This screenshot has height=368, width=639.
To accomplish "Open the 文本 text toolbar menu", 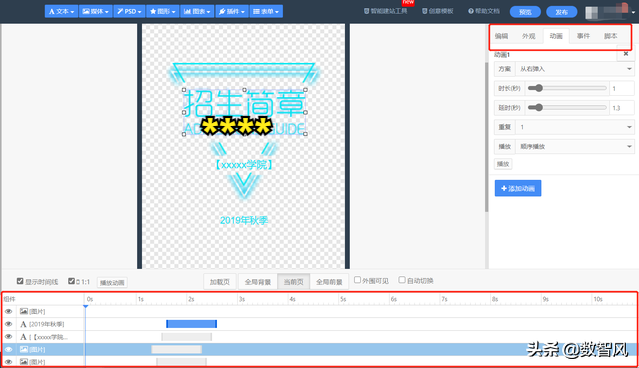I will click(61, 11).
